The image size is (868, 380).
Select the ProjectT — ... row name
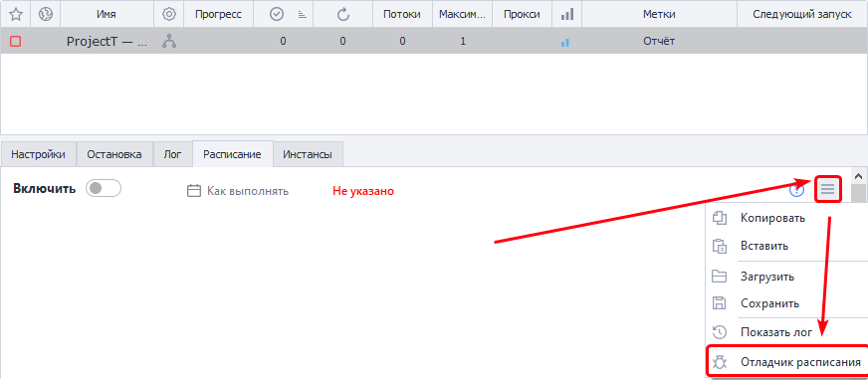click(107, 42)
